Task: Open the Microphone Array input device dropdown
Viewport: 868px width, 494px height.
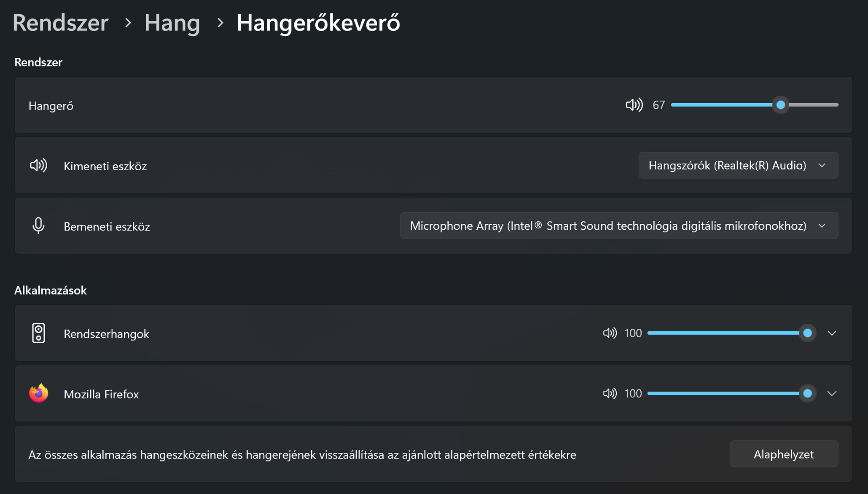Action: point(619,226)
